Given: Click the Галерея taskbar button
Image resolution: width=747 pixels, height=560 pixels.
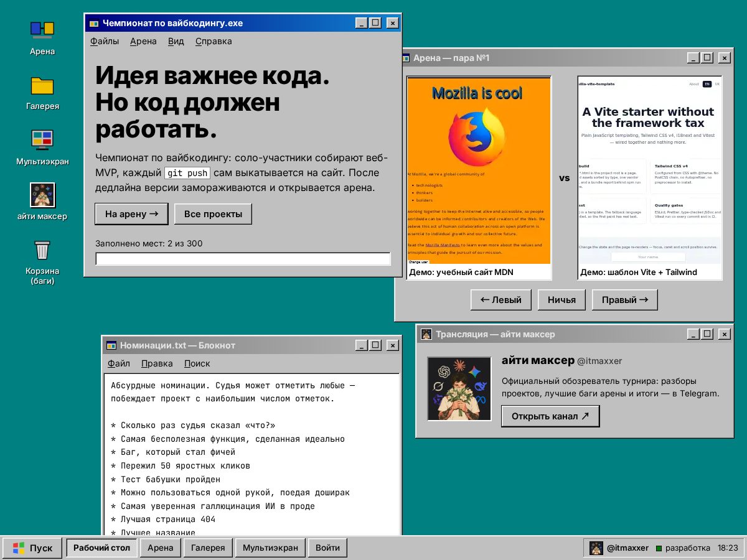Looking at the screenshot, I should click(x=208, y=548).
